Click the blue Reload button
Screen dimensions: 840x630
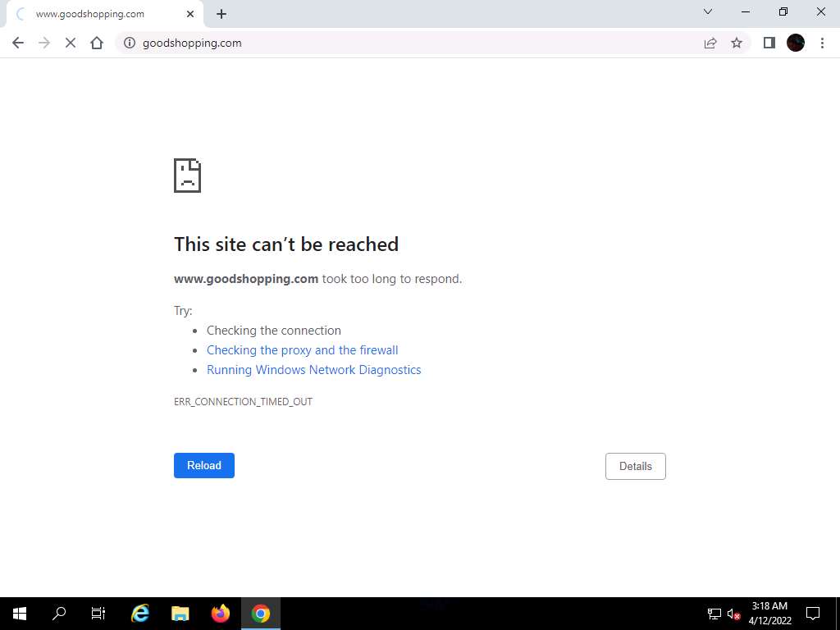click(x=204, y=466)
